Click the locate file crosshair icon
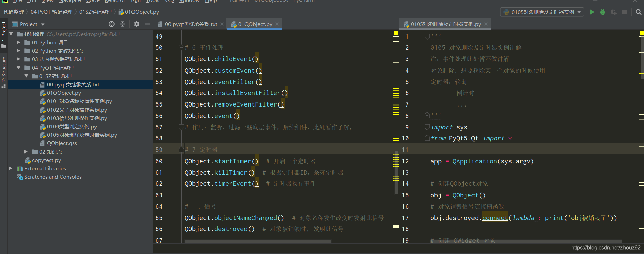Screen dimensions: 644x254 coord(112,24)
